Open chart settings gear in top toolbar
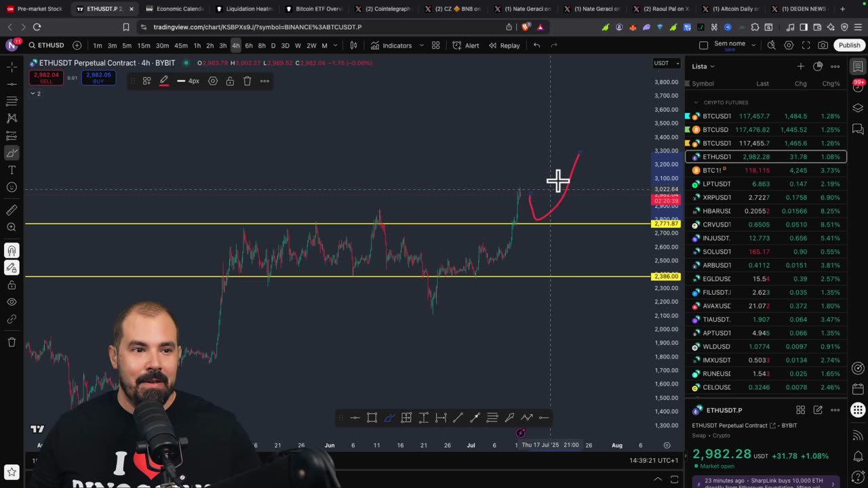This screenshot has height=488, width=868. point(789,45)
